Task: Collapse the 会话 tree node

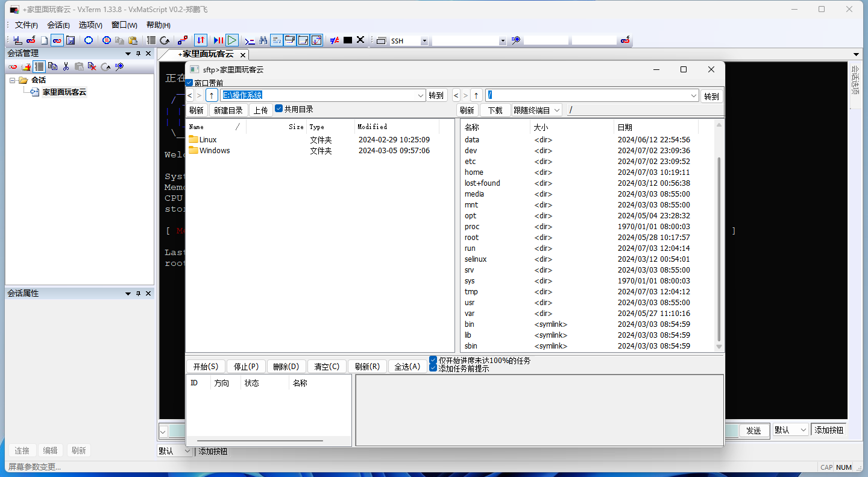Action: coord(13,80)
